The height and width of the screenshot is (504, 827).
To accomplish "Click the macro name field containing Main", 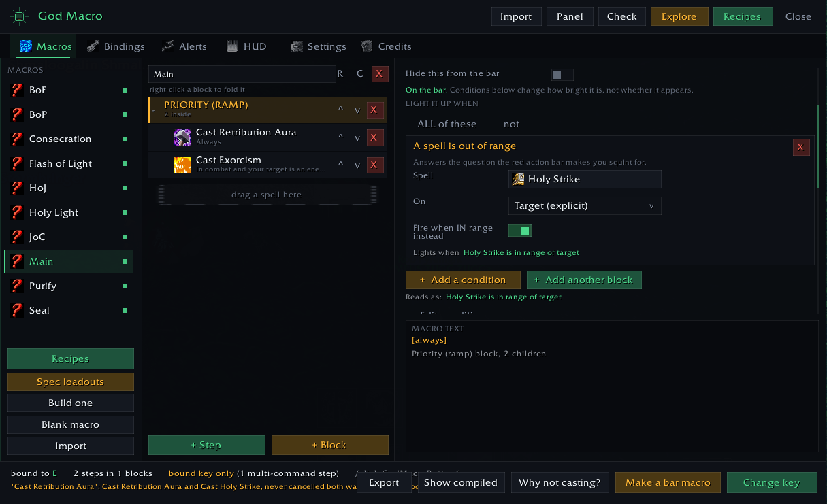I will pos(242,74).
